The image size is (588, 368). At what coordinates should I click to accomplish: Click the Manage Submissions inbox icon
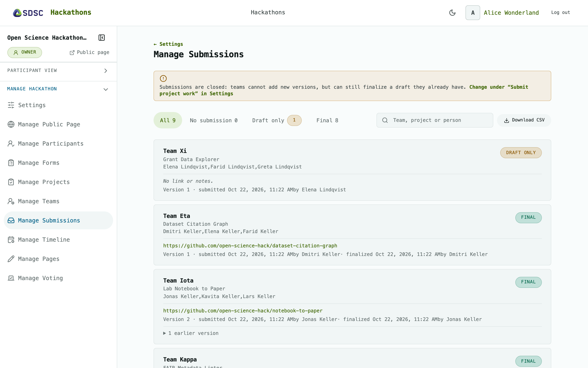pyautogui.click(x=11, y=221)
